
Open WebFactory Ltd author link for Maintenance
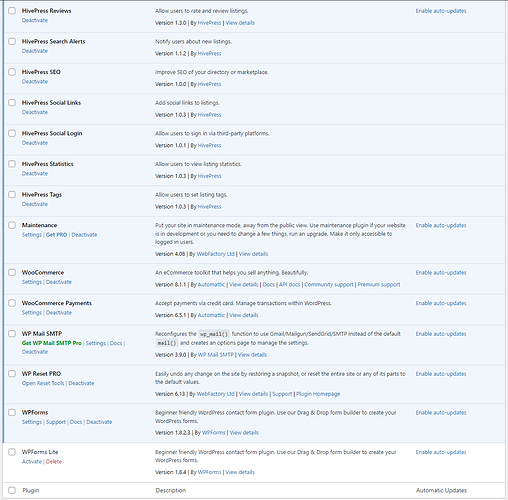pyautogui.click(x=216, y=254)
